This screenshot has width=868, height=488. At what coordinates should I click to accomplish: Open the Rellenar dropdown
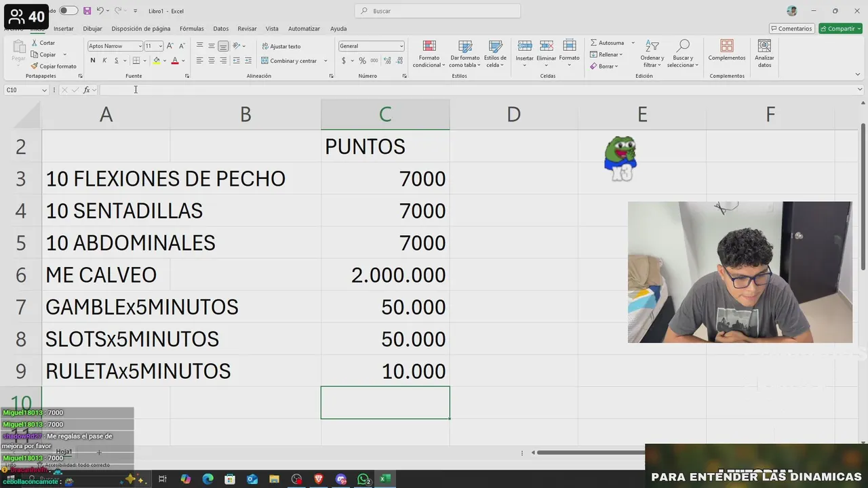click(x=605, y=54)
